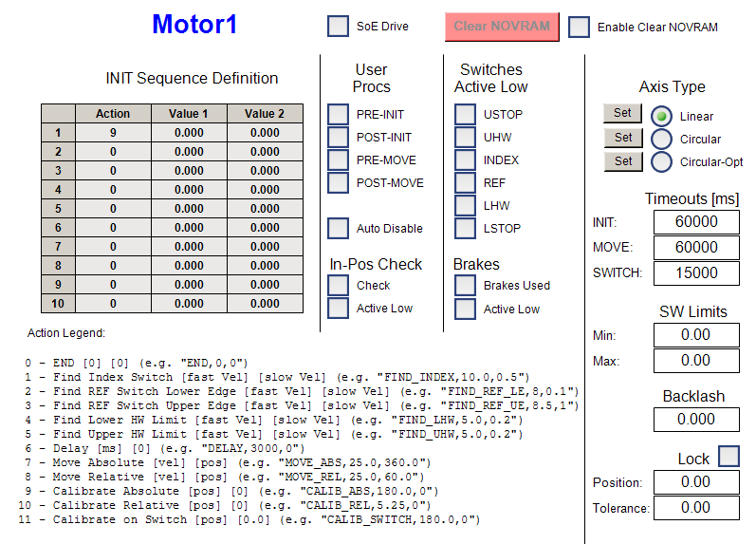Select the Circular axis type radio
Viewport: 756px width, 544px height.
[x=661, y=139]
